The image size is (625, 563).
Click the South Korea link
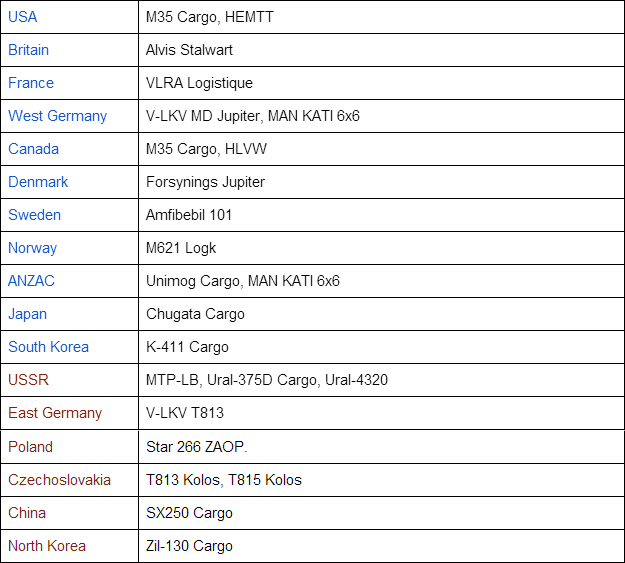48,347
